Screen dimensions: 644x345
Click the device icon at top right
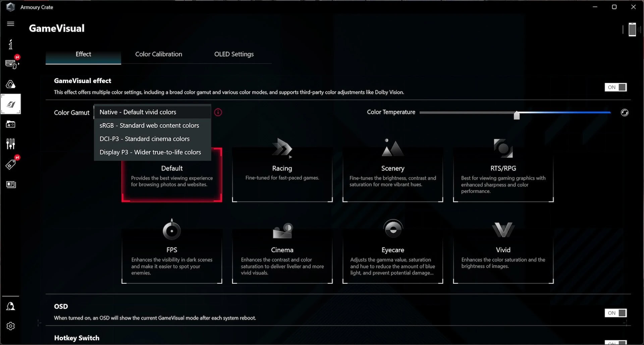pyautogui.click(x=632, y=29)
